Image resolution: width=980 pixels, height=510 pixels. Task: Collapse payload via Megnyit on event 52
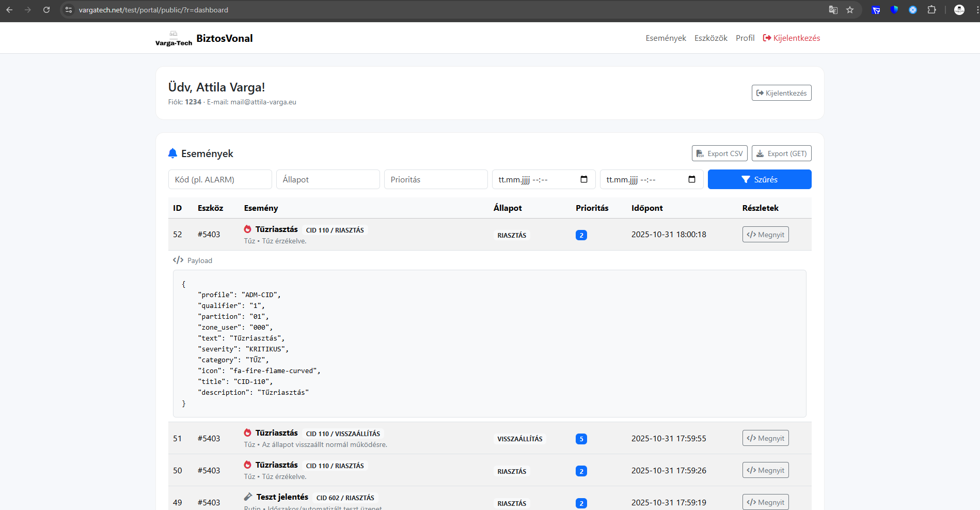point(765,235)
